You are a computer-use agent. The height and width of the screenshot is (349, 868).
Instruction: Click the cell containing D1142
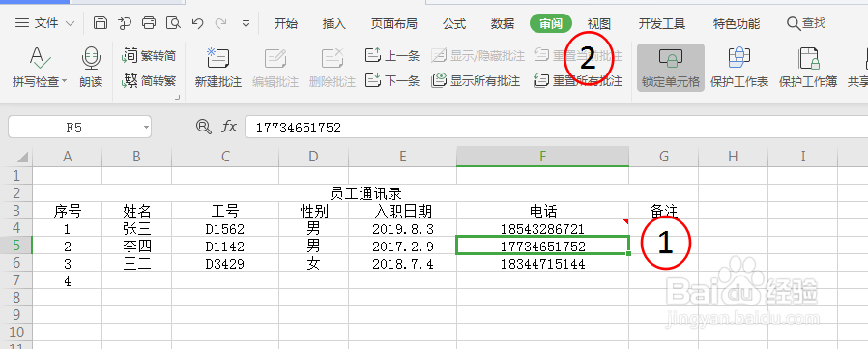pyautogui.click(x=225, y=246)
